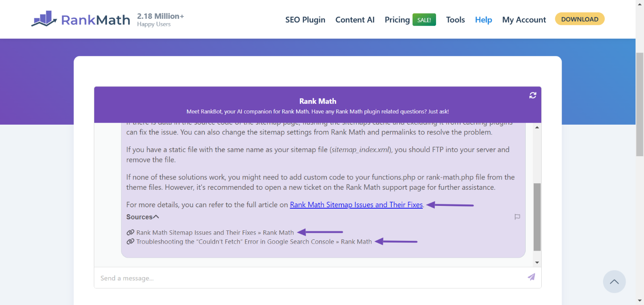
Task: Open the Tools menu
Action: pyautogui.click(x=455, y=19)
